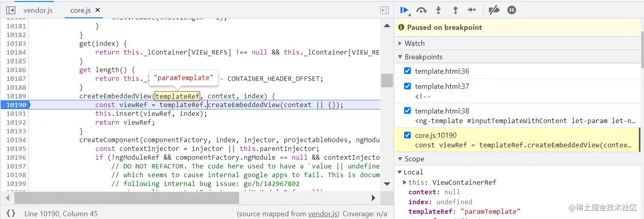Click the createComponent method line
Image resolution: width=644 pixels, height=219 pixels.
pos(229,140)
